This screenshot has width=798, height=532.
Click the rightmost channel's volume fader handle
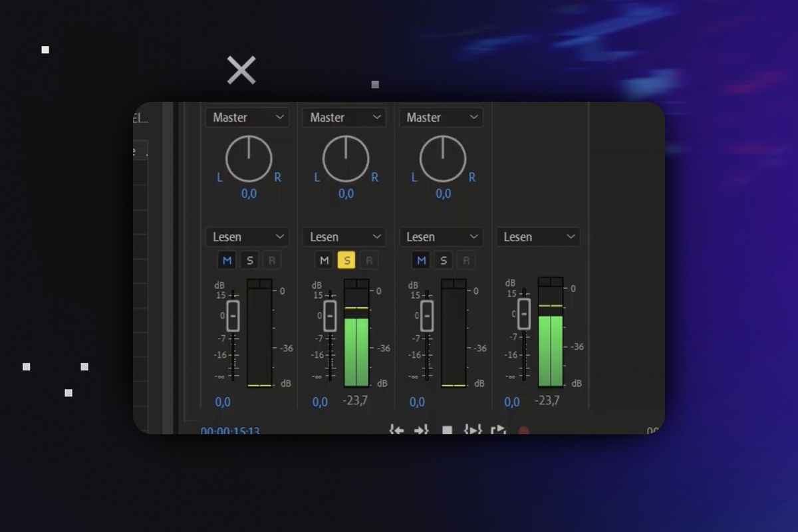click(x=524, y=313)
